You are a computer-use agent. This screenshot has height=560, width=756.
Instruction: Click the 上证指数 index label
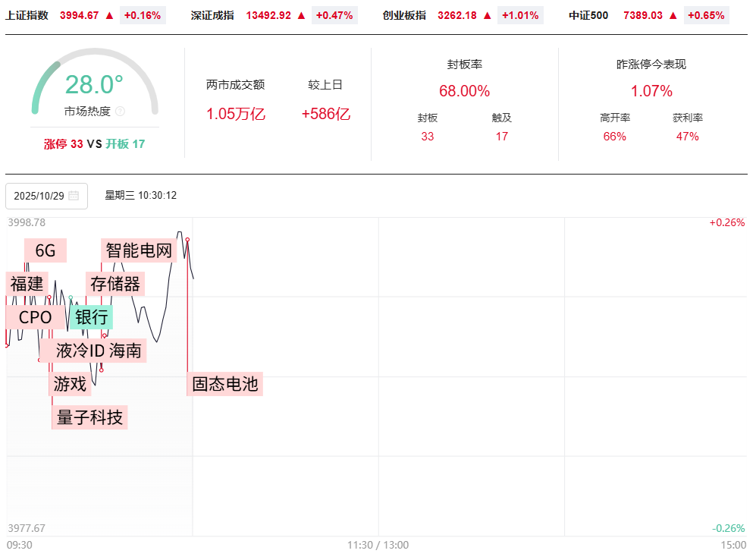pyautogui.click(x=27, y=15)
